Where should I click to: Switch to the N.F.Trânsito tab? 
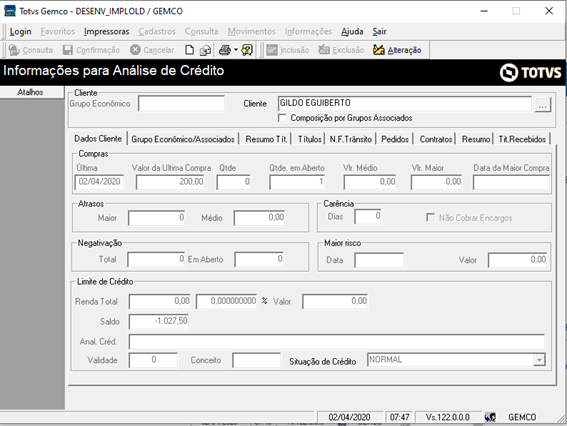point(350,139)
